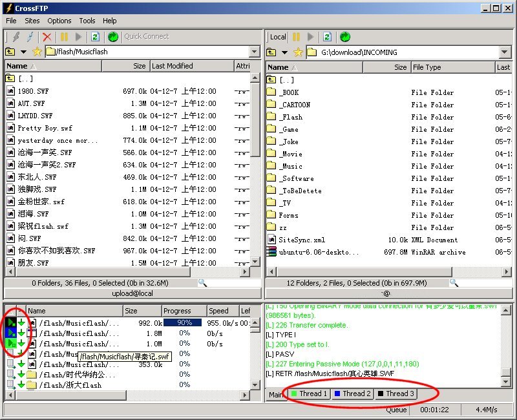Open the Options menu
The image size is (517, 420).
59,21
